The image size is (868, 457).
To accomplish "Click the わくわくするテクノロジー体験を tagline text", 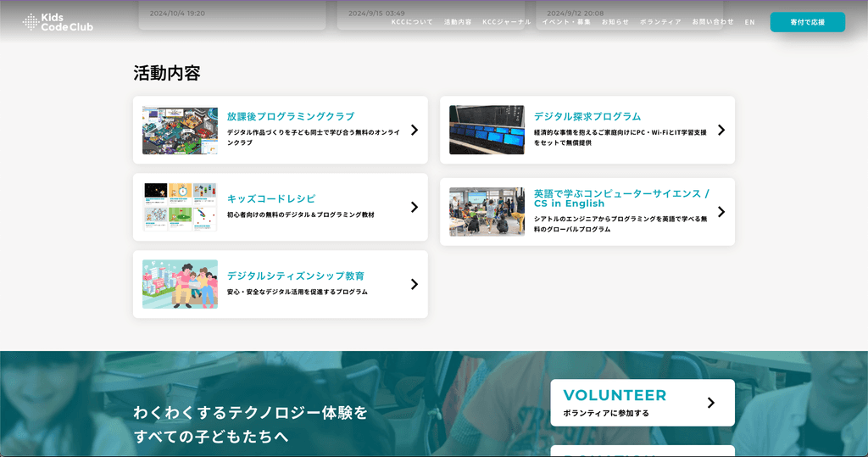I will pyautogui.click(x=251, y=413).
